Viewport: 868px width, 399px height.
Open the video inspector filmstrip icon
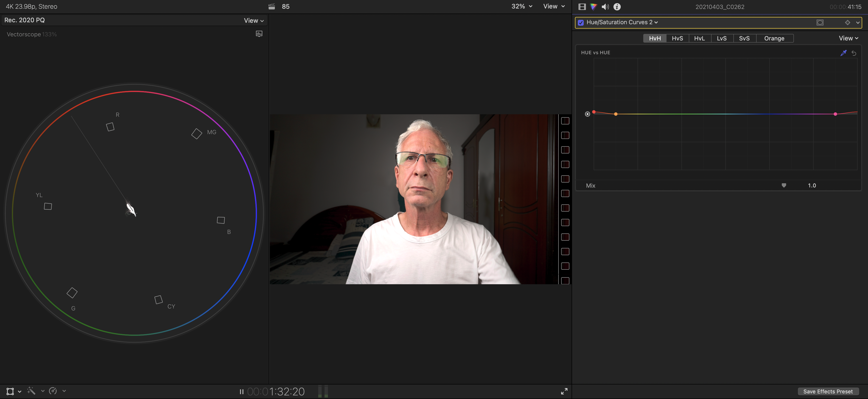(x=582, y=7)
